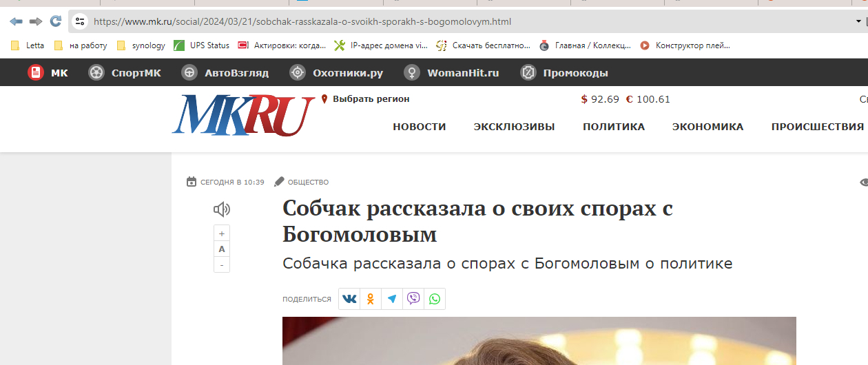Expand address bar dropdown arrow
The width and height of the screenshot is (868, 365).
point(858,21)
